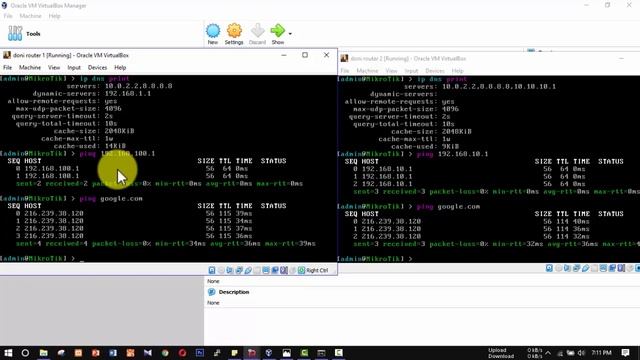640x360 pixels.
Task: Click the doni router 2 window title bar
Action: coord(489,58)
